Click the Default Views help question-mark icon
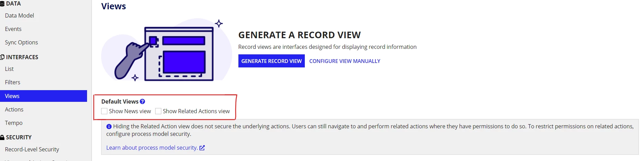 pos(142,101)
